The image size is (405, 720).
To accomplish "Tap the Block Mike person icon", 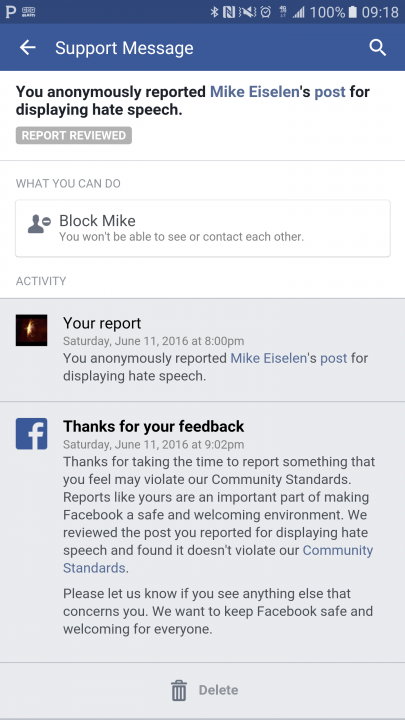I will click(x=39, y=224).
